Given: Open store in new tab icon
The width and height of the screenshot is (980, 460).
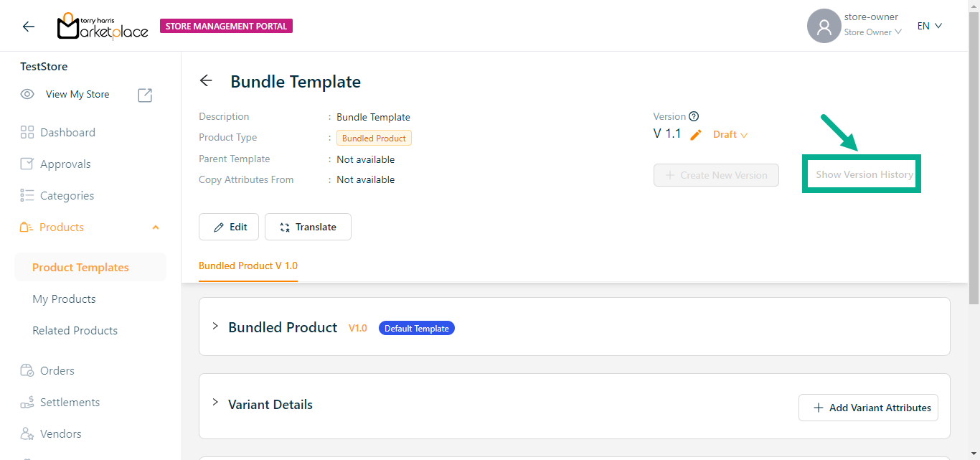Looking at the screenshot, I should point(145,95).
